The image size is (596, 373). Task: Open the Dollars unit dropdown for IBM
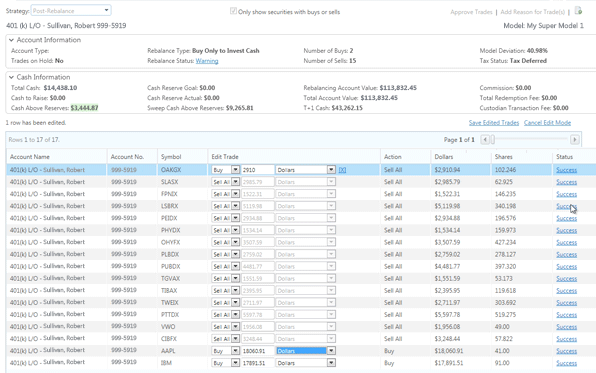pyautogui.click(x=331, y=363)
